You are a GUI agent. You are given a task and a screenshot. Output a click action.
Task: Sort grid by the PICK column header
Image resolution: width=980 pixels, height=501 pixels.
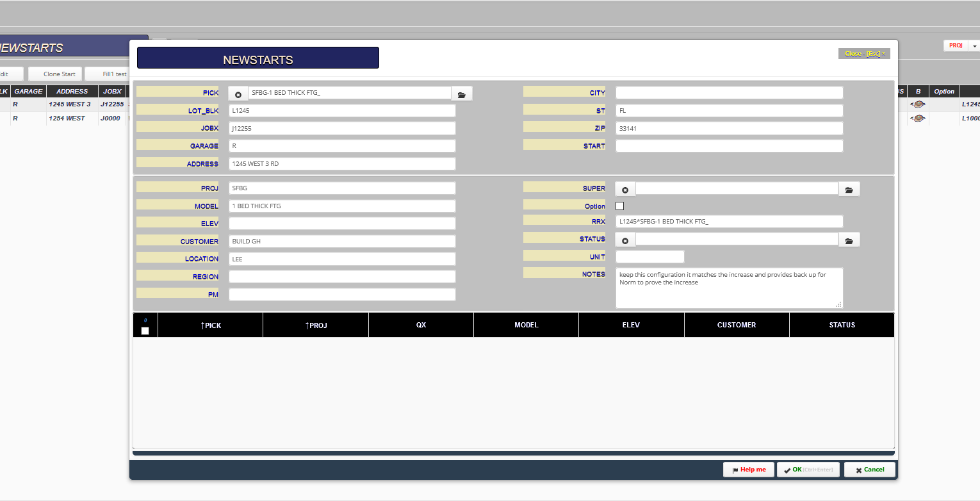210,325
